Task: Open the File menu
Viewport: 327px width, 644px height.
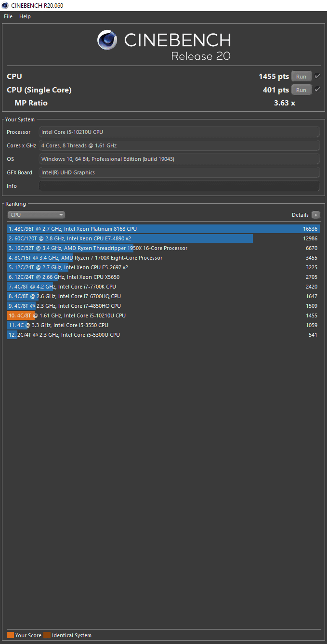Action: (x=8, y=16)
